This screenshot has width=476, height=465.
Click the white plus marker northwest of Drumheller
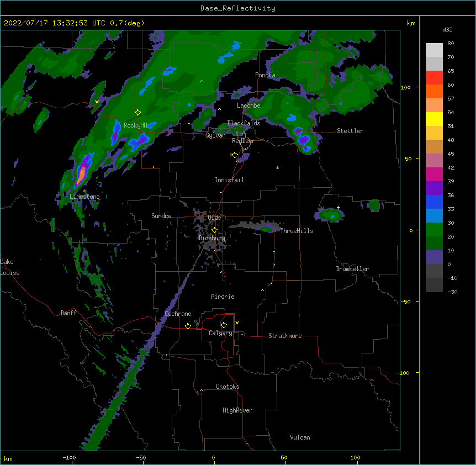338,207
